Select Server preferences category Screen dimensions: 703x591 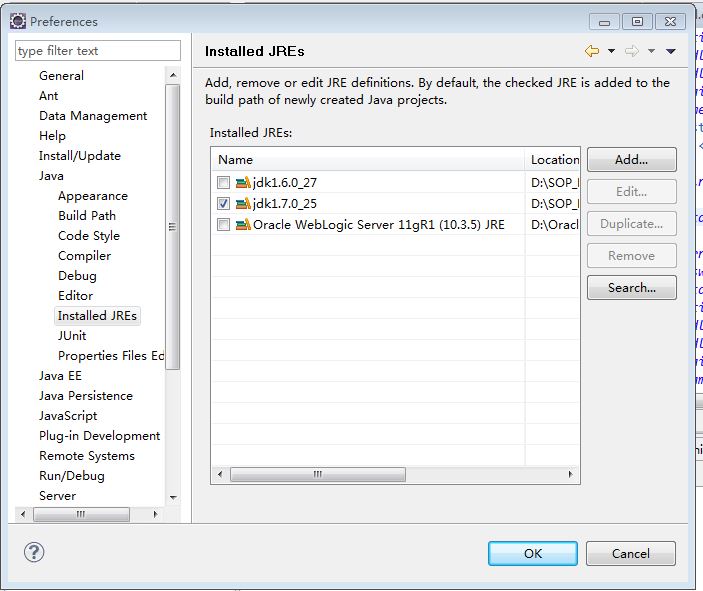(57, 496)
